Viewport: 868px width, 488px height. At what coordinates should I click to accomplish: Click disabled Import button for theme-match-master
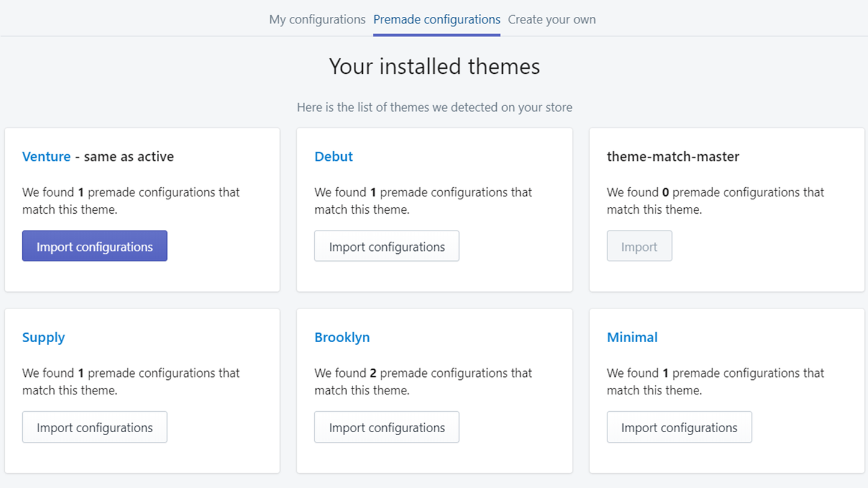click(x=639, y=246)
